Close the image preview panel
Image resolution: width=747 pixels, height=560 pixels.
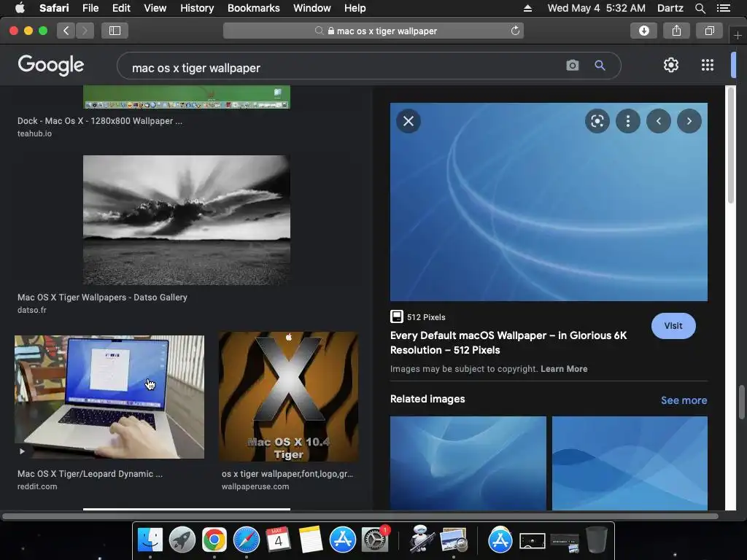pyautogui.click(x=409, y=121)
